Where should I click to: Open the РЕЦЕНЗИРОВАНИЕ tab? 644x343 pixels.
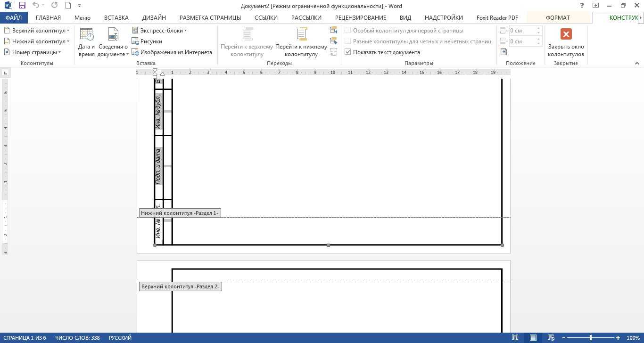(360, 17)
